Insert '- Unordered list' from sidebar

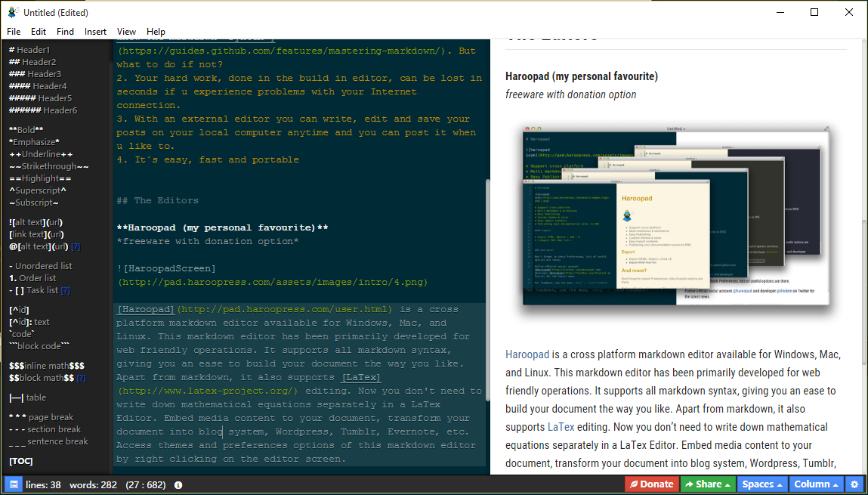[x=40, y=266]
